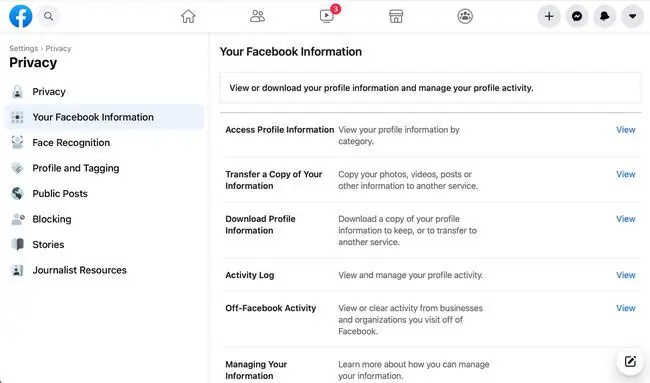Show notifications bell icon

[x=605, y=16]
